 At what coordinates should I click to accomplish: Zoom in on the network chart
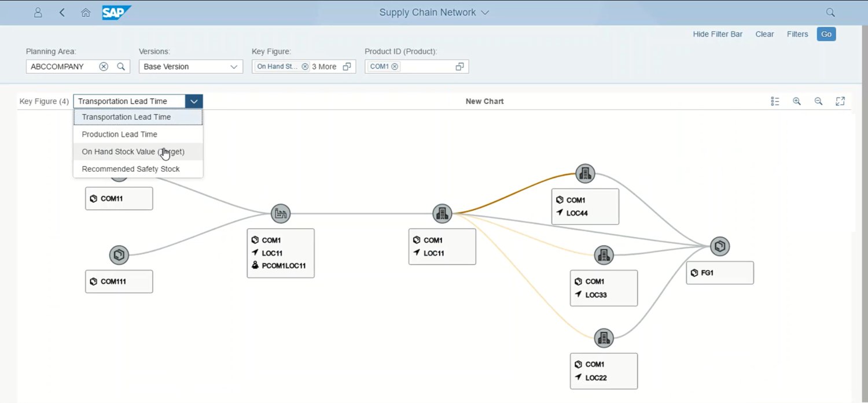pos(797,101)
